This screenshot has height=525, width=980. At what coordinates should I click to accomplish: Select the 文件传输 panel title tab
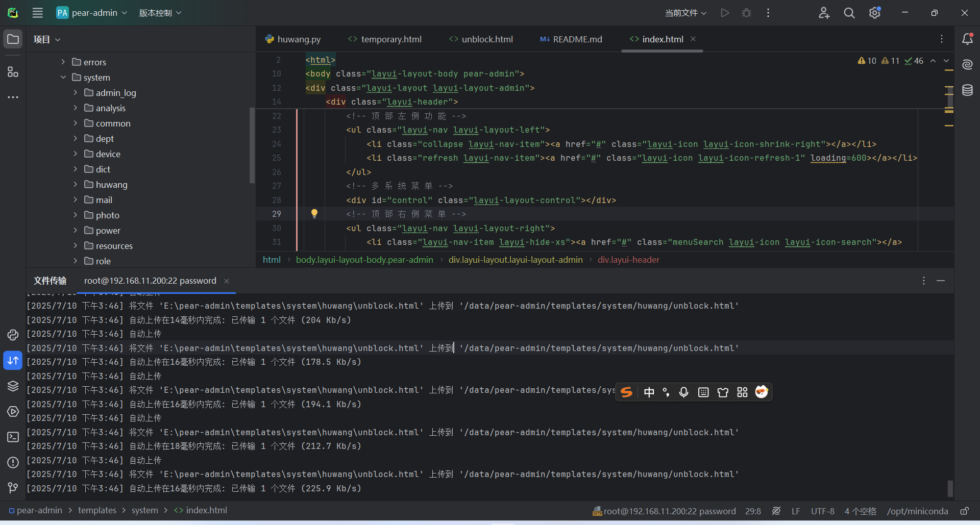click(50, 281)
